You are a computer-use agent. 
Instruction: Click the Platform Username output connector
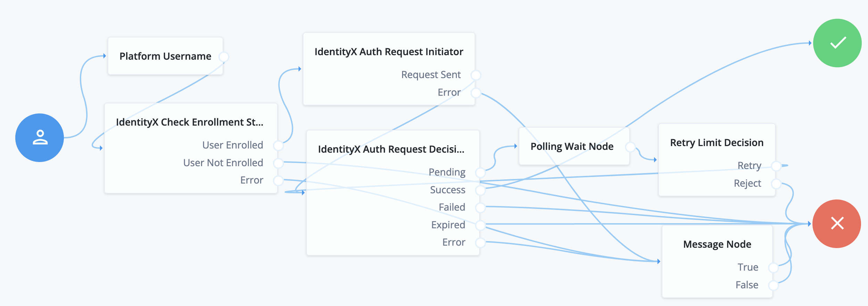224,57
